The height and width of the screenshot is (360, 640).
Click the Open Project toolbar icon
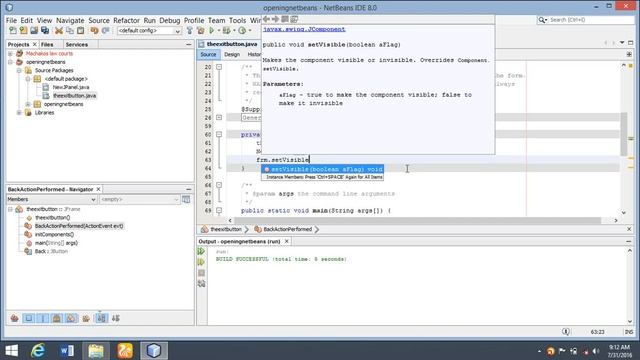34,31
